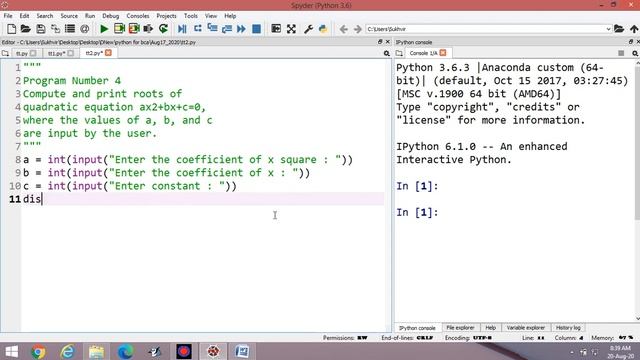Switch to the tt.py editor tab
This screenshot has width=640, height=360.
pos(22,53)
